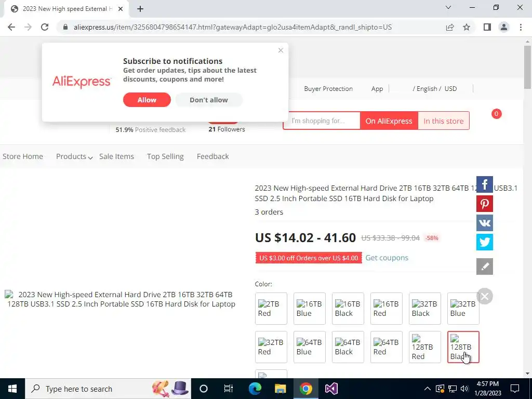View site security lock info
The height and width of the screenshot is (399, 532).
pos(65,27)
